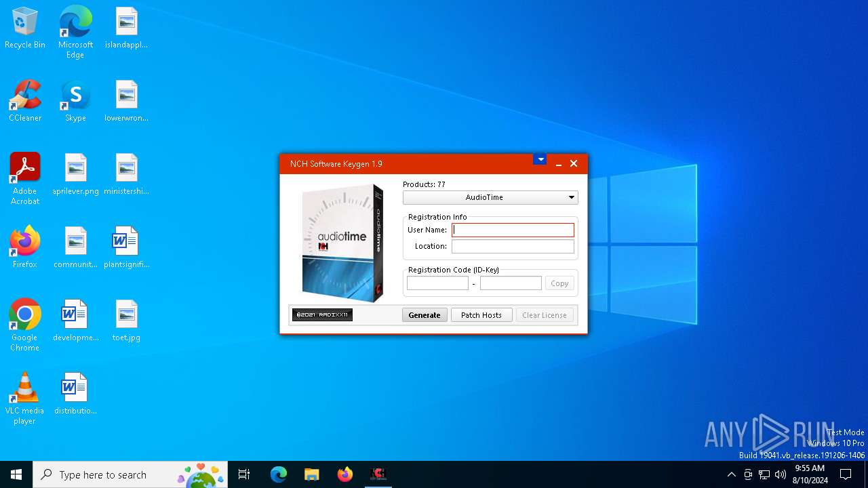
Task: Click the Clear License button
Action: tap(545, 315)
